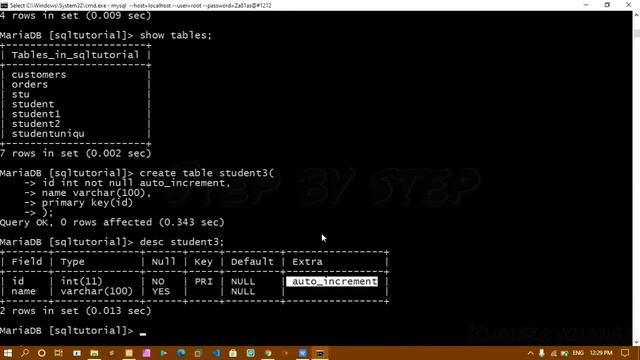This screenshot has height=360, width=640.
Task: Click 'Query OK, 0 rows affected' line
Action: pyautogui.click(x=112, y=222)
